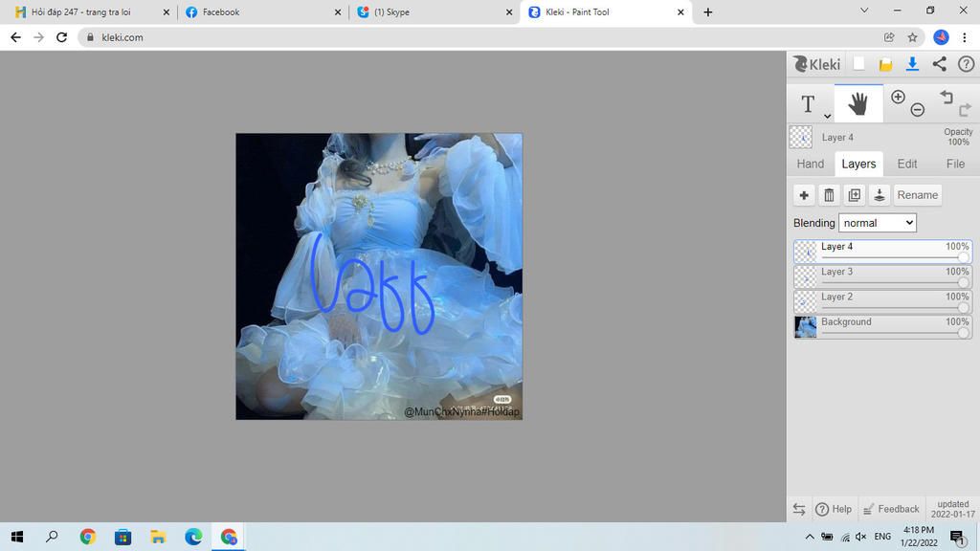This screenshot has width=980, height=551.
Task: Open the tab search dropdown arrow
Action: 864,11
